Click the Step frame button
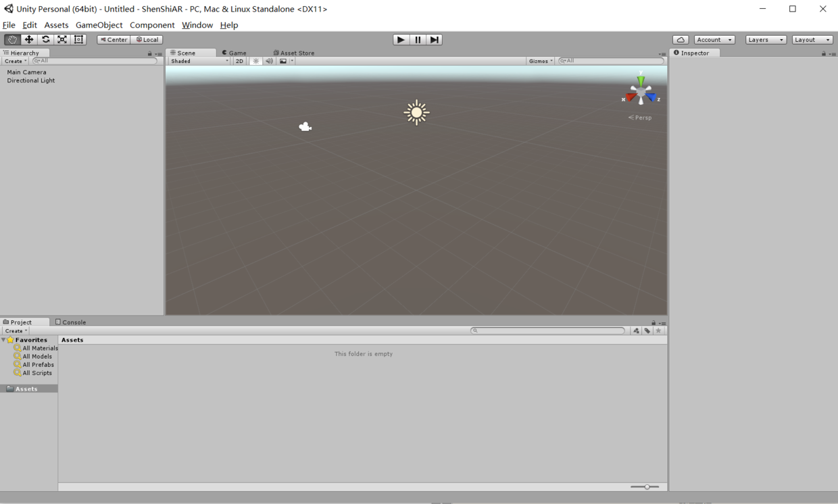This screenshot has height=504, width=838. [435, 40]
